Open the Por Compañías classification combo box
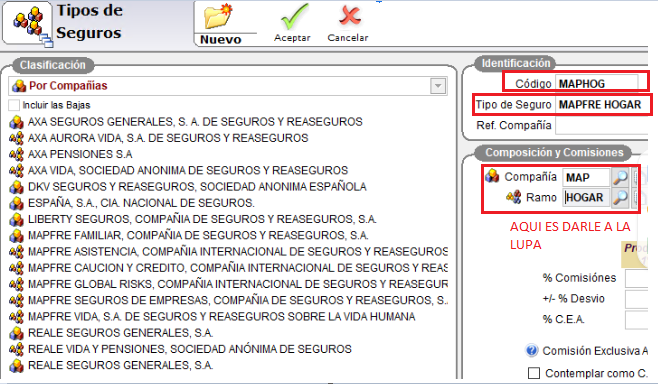This screenshot has height=384, width=658. [228, 86]
